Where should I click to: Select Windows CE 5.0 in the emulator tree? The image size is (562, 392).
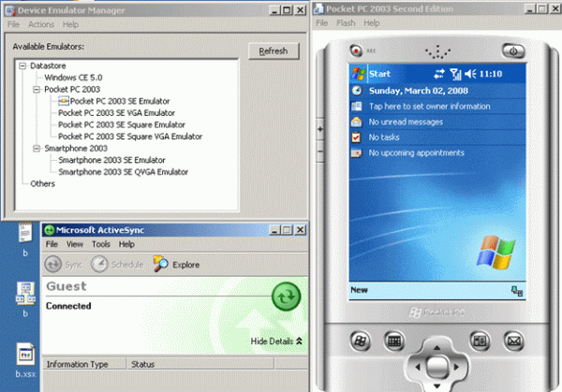click(73, 78)
